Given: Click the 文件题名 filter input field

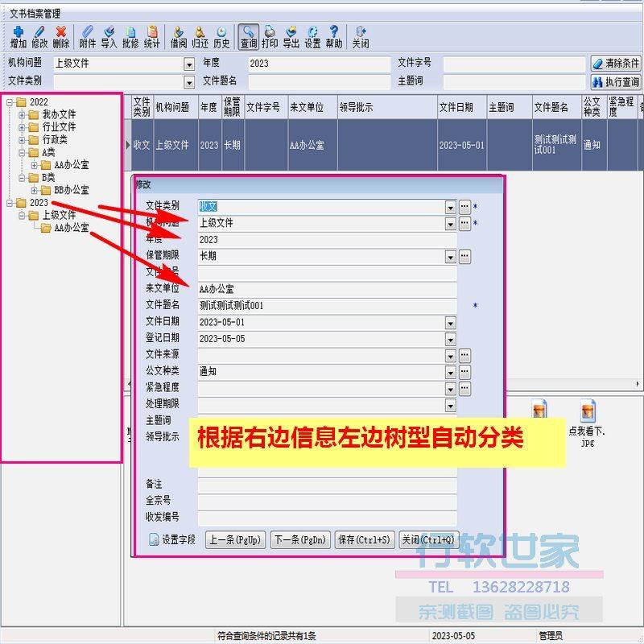Looking at the screenshot, I should click(319, 82).
